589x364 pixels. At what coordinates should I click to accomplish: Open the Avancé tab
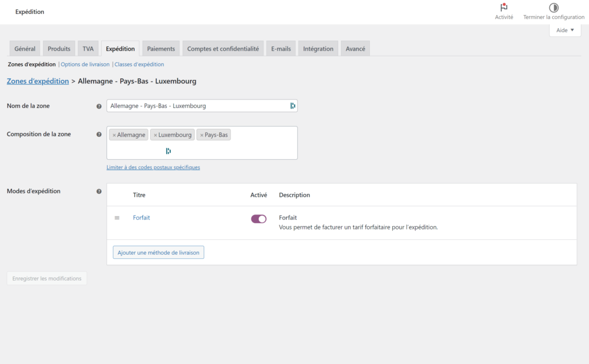[355, 48]
